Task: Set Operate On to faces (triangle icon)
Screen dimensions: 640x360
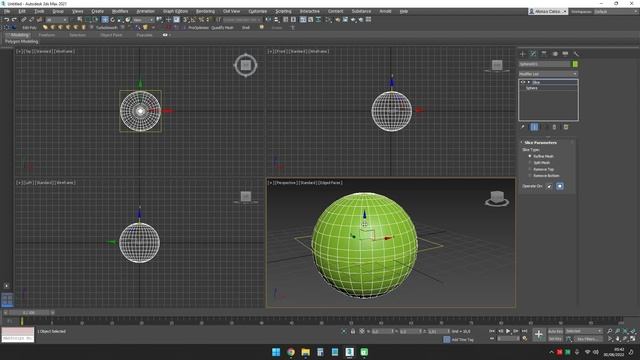Action: tap(549, 186)
